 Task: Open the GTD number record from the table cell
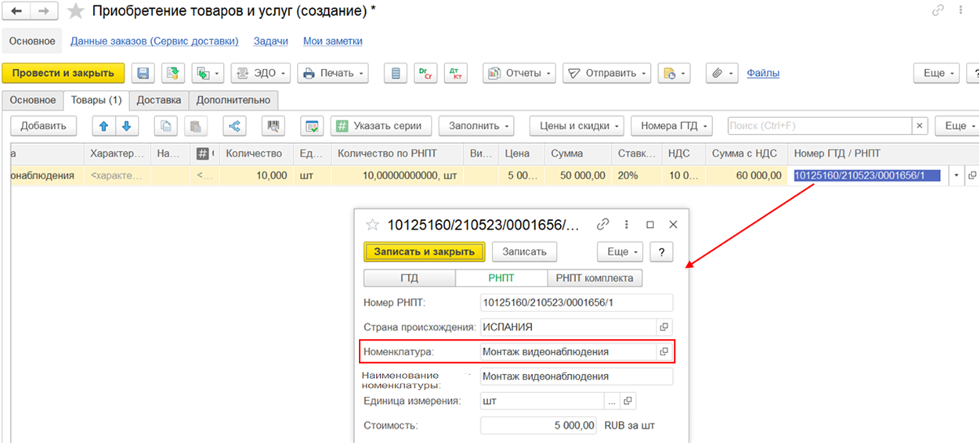[972, 175]
